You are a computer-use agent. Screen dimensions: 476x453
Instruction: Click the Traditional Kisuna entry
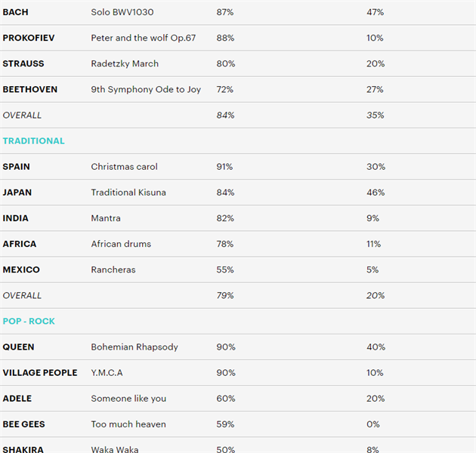128,193
